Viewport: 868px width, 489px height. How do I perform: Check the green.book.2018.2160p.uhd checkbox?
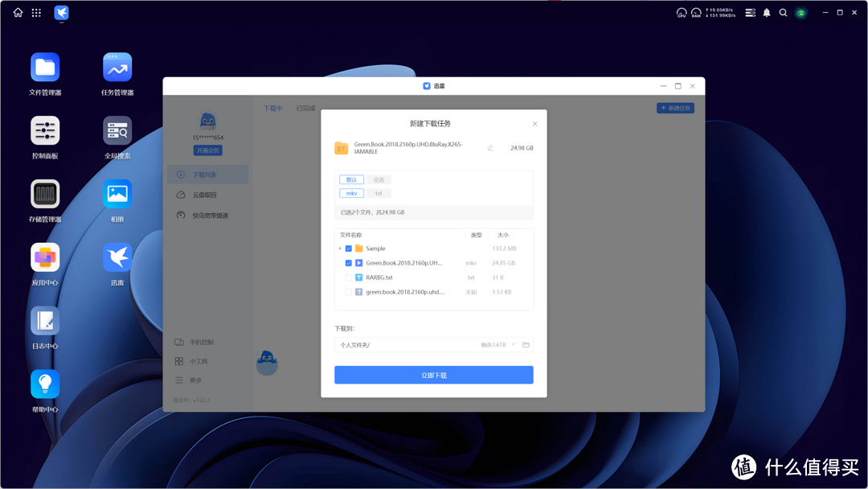click(x=348, y=292)
